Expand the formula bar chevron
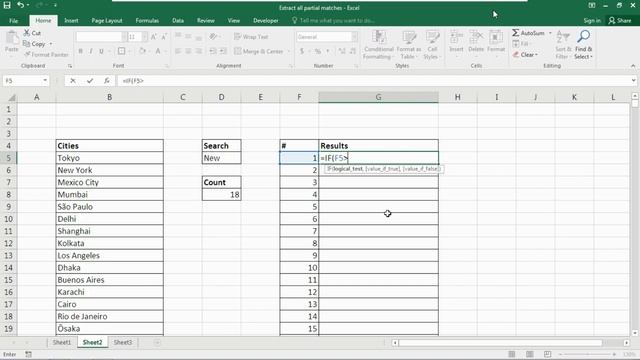This screenshot has height=360, width=640. coord(633,80)
